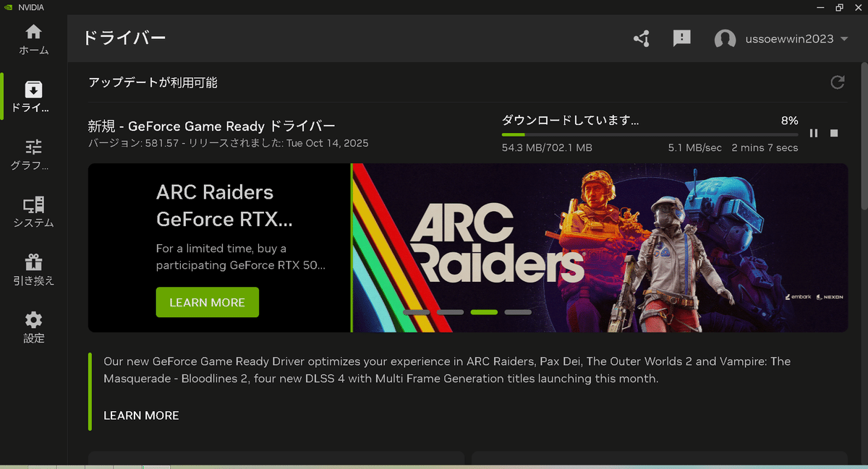Click the green LEARN MORE button

pos(207,302)
